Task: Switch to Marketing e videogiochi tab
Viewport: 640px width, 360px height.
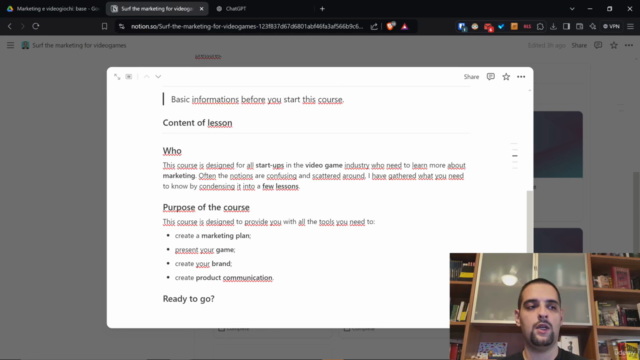Action: click(53, 9)
